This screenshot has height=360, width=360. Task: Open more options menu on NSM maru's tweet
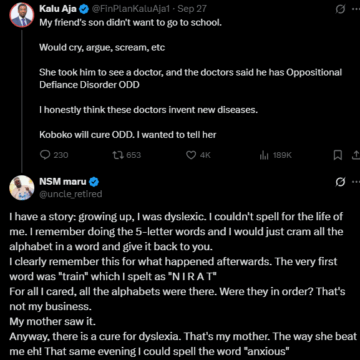(356, 182)
